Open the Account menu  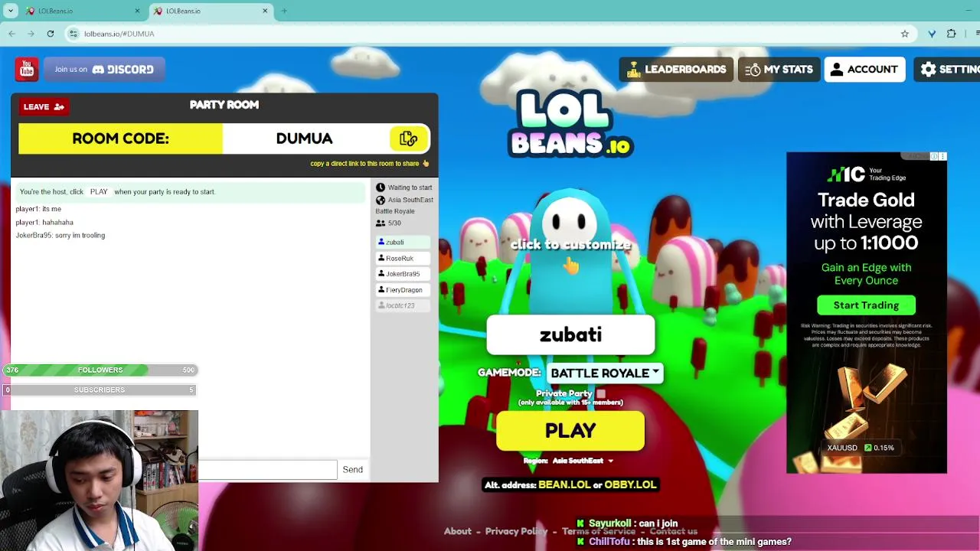point(865,70)
